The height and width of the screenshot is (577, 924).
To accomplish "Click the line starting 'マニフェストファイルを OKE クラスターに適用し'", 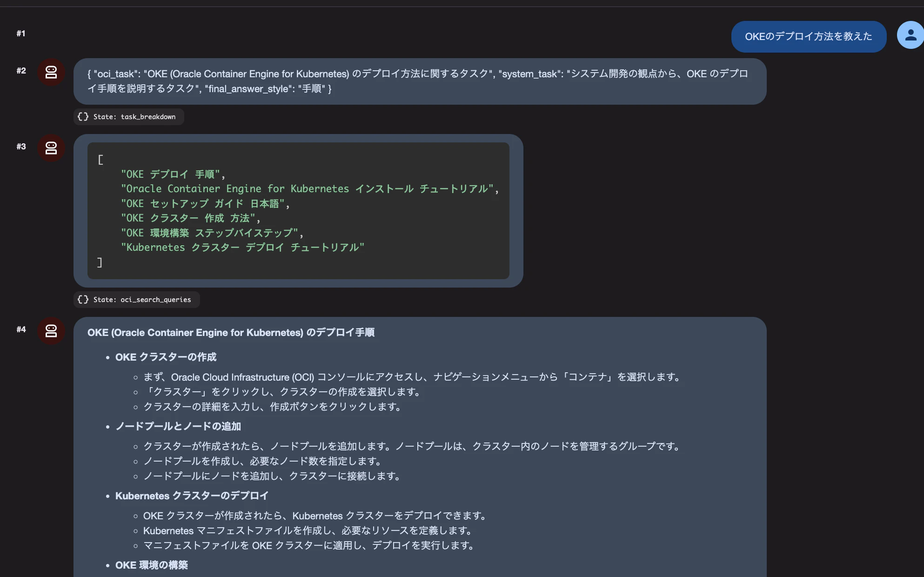I will point(310,545).
